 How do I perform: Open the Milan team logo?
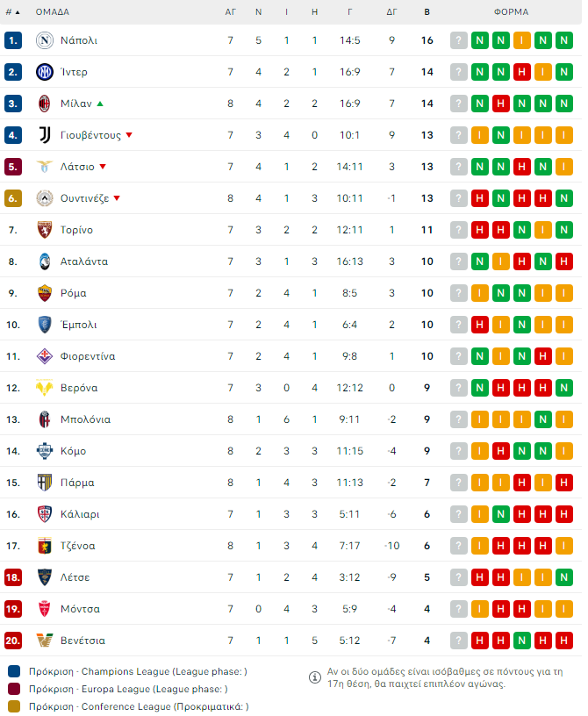point(44,104)
